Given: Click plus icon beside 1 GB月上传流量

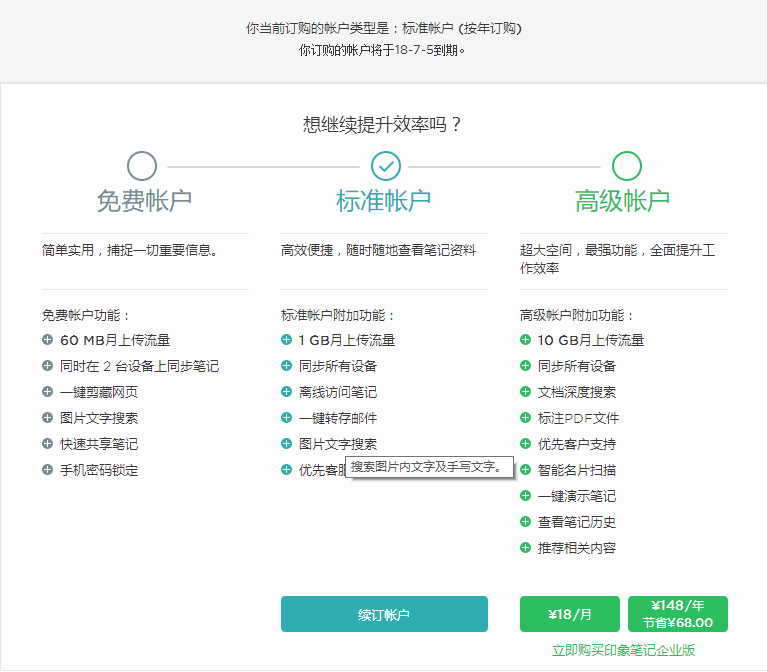Looking at the screenshot, I should pos(287,340).
